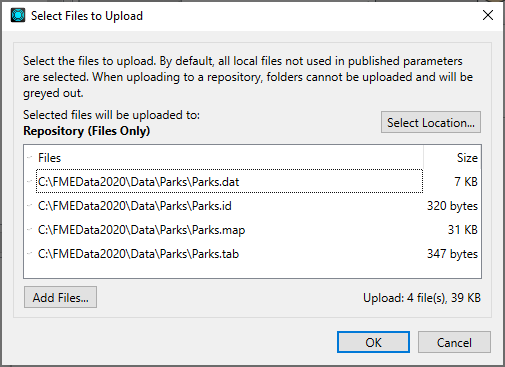This screenshot has height=367, width=505.
Task: Click the Files column header
Action: tap(49, 158)
